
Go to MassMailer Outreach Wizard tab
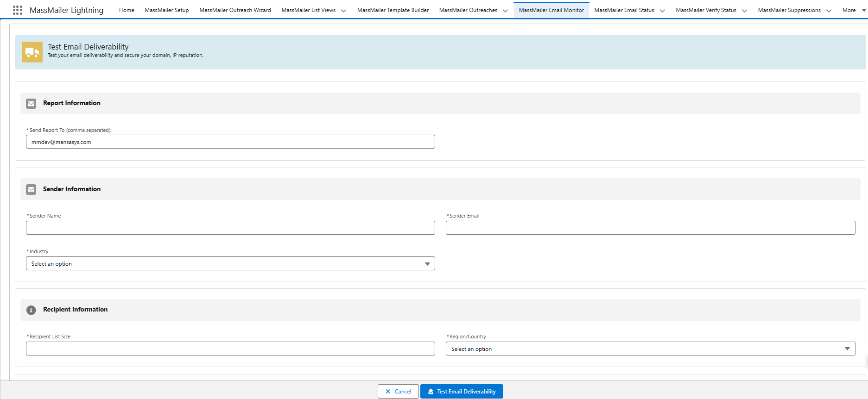235,10
